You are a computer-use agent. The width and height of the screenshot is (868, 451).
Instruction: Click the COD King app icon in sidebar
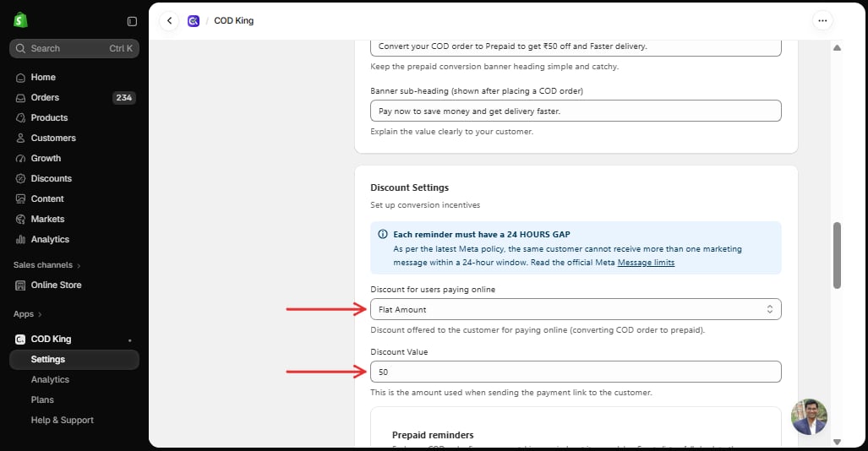point(20,340)
